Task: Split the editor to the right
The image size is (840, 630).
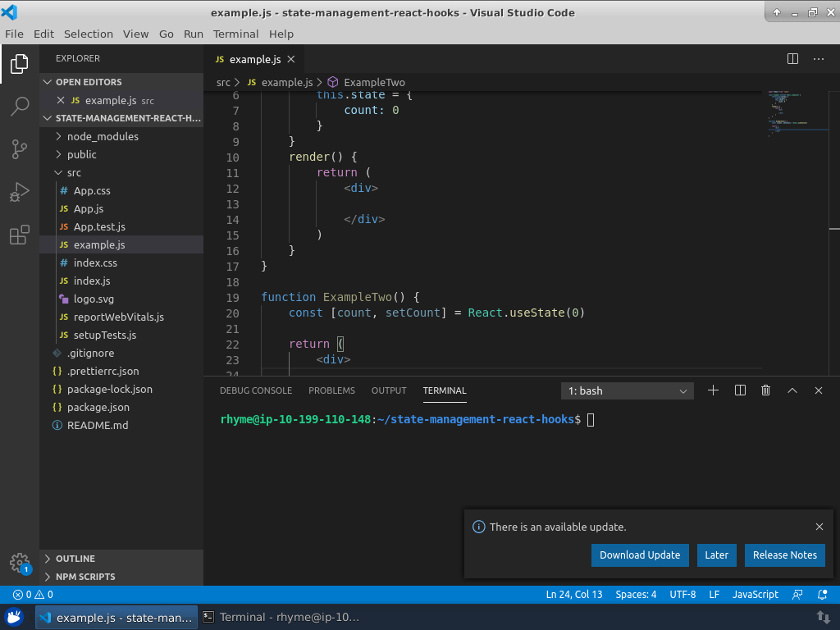Action: (792, 59)
